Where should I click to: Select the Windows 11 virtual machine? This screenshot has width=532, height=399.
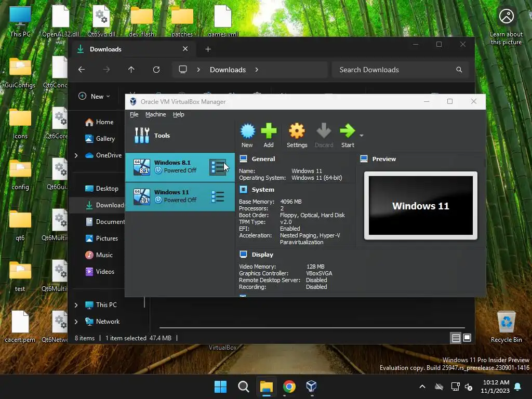click(180, 197)
